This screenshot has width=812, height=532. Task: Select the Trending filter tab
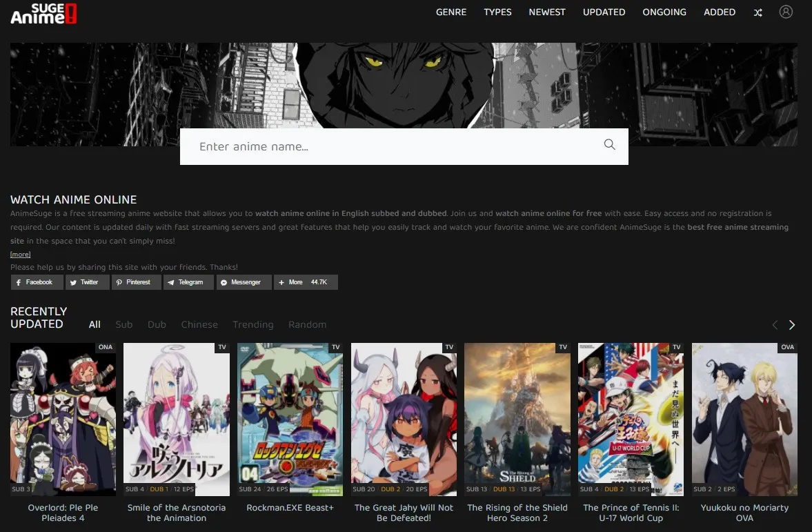252,324
